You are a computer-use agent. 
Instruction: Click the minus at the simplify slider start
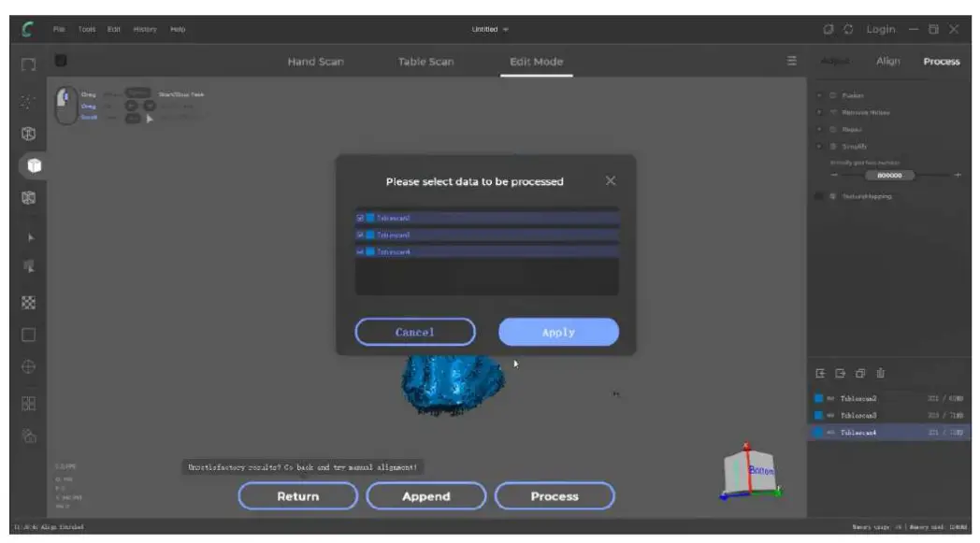pos(834,176)
